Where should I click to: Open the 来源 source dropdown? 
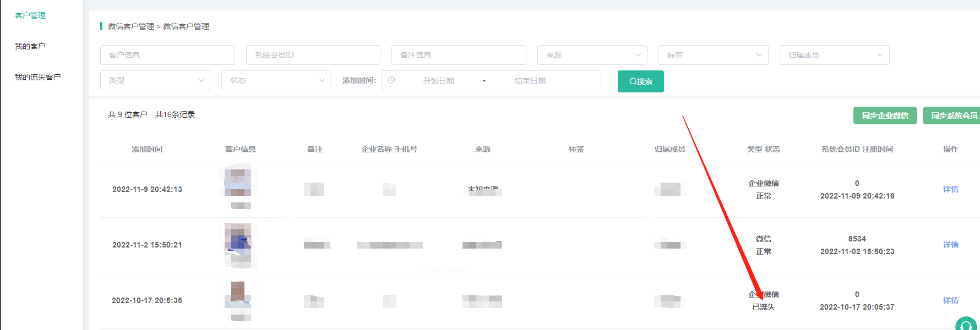[592, 55]
